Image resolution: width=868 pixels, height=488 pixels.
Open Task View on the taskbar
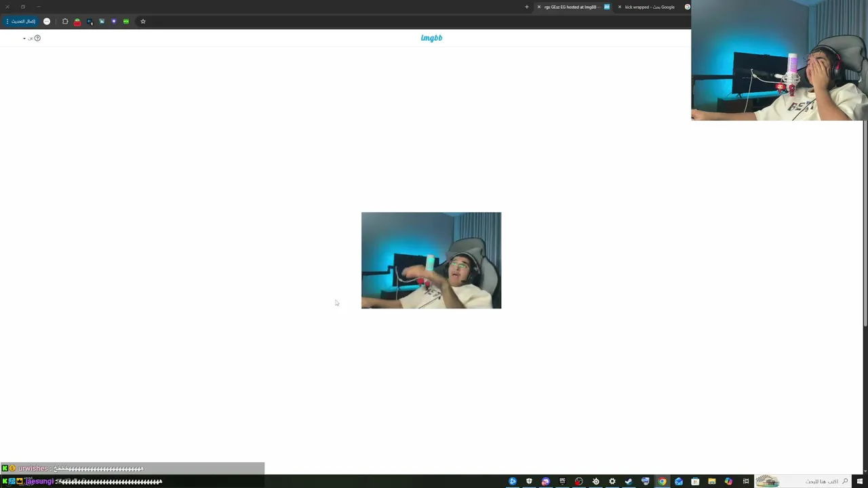tap(746, 481)
